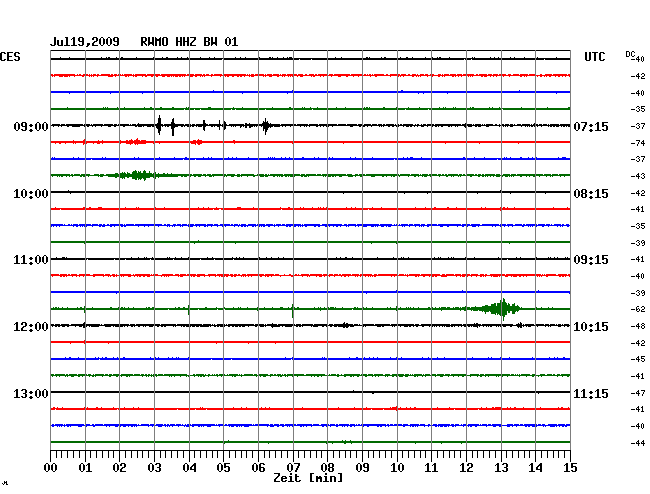
Task: Click the "08:15" UTC time label
Action: point(591,194)
